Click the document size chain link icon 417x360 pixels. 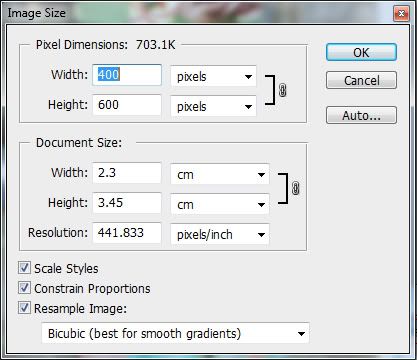[295, 188]
